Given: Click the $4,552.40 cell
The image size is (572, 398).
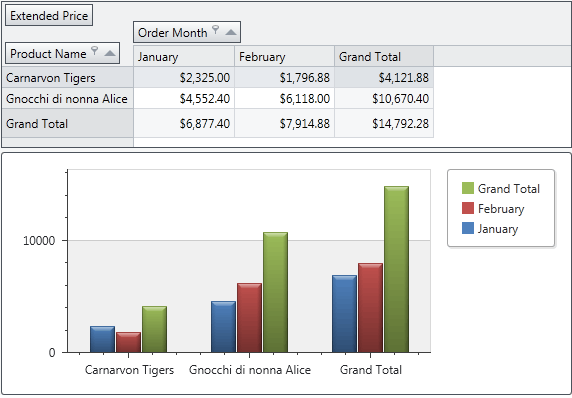Looking at the screenshot, I should 184,98.
